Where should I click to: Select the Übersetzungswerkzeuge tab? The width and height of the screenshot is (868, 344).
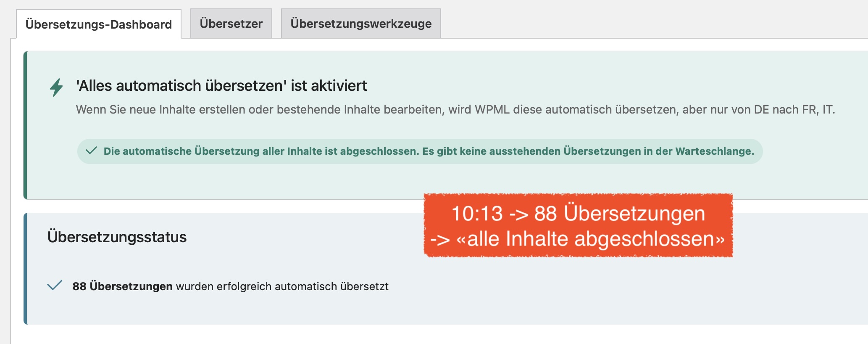(x=361, y=24)
